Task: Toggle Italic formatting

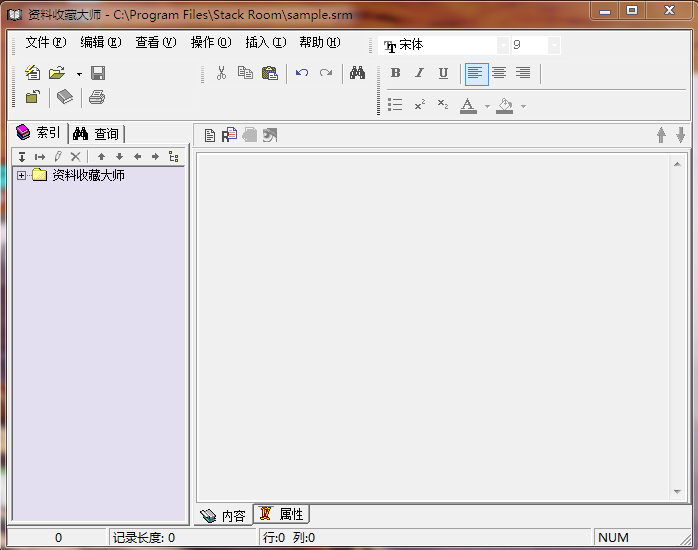Action: (419, 73)
